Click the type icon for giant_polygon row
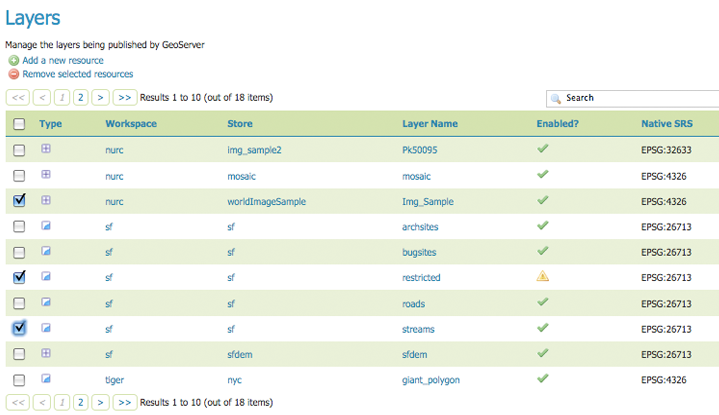The height and width of the screenshot is (415, 719). pyautogui.click(x=46, y=379)
